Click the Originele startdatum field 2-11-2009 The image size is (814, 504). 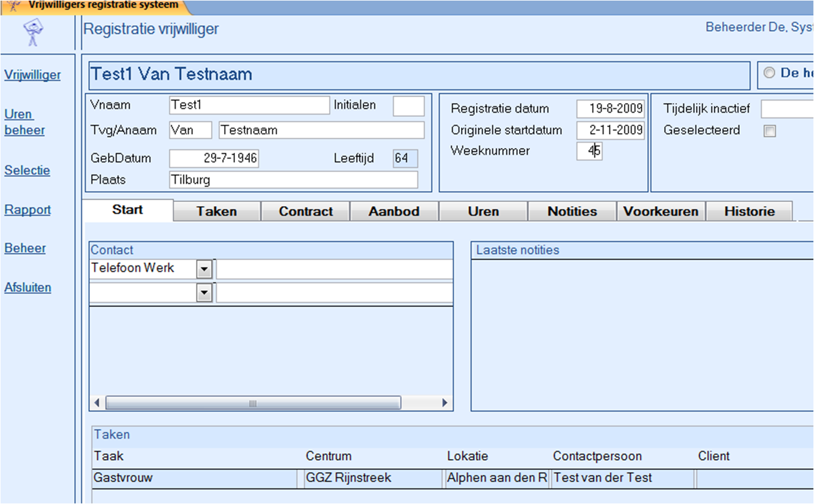pos(611,130)
